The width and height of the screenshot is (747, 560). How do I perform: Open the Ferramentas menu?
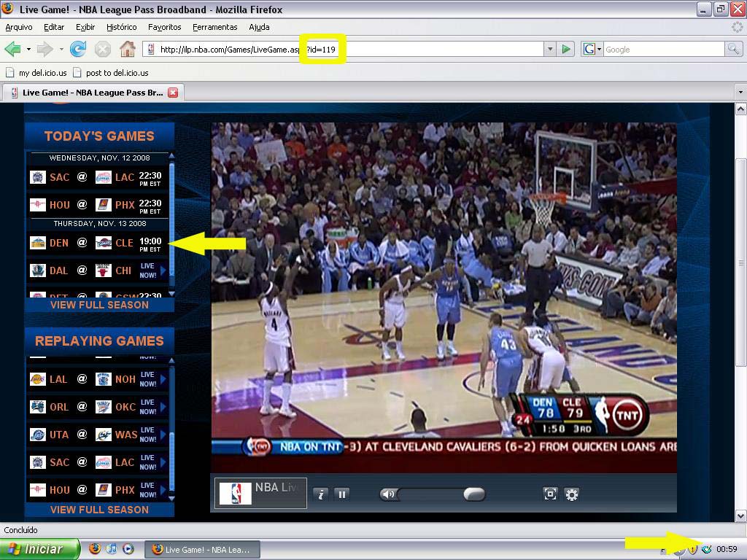coord(215,27)
